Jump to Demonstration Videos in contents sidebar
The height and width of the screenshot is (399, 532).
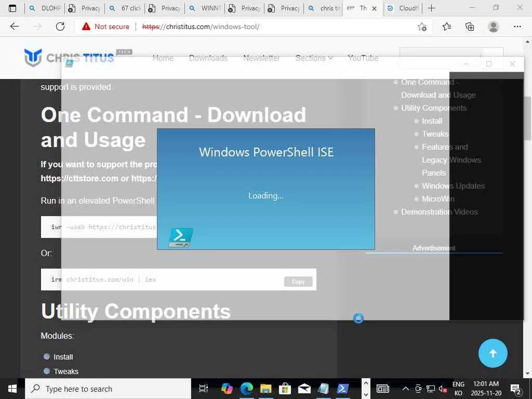coord(440,212)
